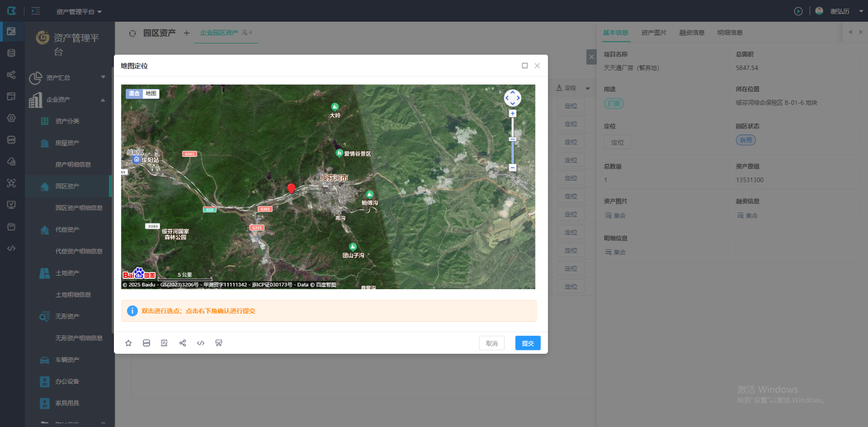Click the star favorite icon in dialog footer
Viewport: 868px width, 427px height.
[x=129, y=343]
